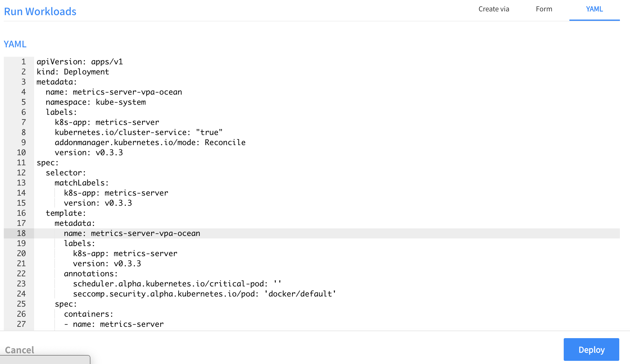Screen dimensions: 630x364
Task: Click the Create via label
Action: (x=494, y=9)
